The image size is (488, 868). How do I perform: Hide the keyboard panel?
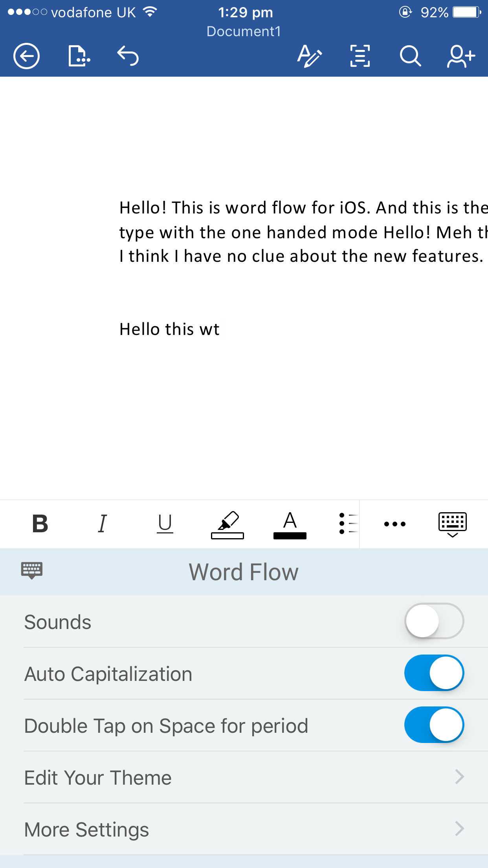tap(453, 525)
